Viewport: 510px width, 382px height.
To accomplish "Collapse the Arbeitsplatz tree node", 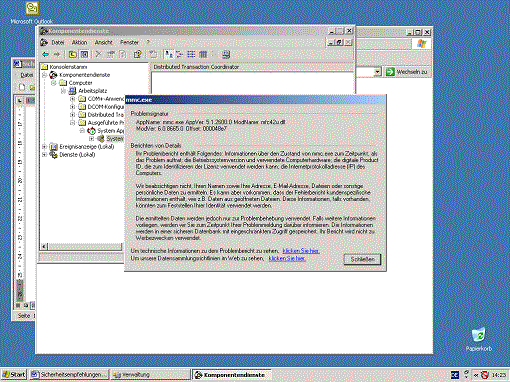I will 63,91.
